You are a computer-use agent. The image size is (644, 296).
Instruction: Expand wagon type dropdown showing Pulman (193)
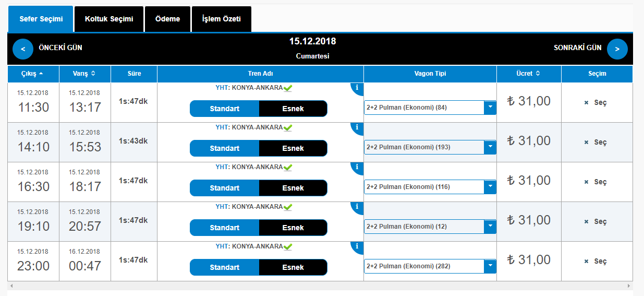tap(490, 147)
